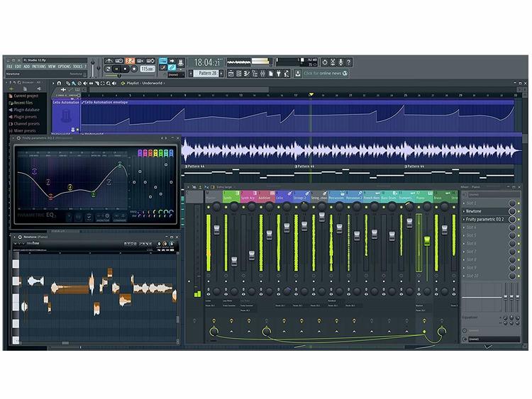Open Mixer presets in the browser
This screenshot has width=532, height=399.
point(24,130)
